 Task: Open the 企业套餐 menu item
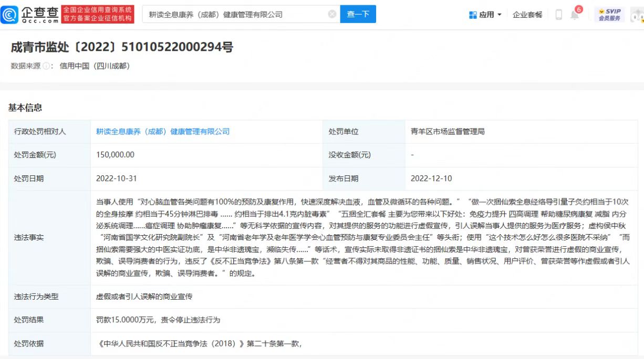coord(527,15)
